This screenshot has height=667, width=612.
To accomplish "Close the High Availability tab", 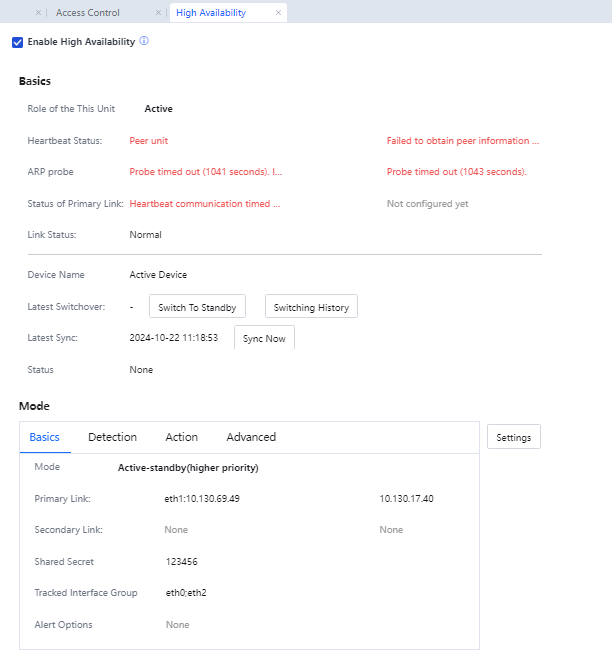I will tap(277, 13).
